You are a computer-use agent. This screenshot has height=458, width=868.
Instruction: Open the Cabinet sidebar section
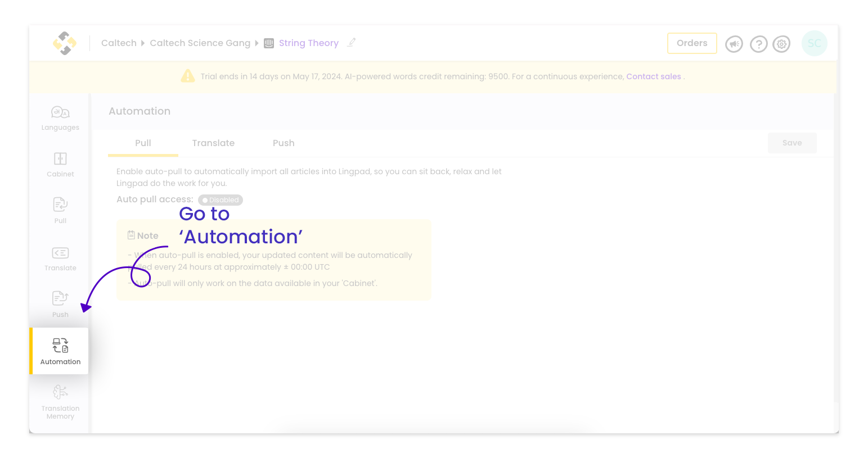60,165
